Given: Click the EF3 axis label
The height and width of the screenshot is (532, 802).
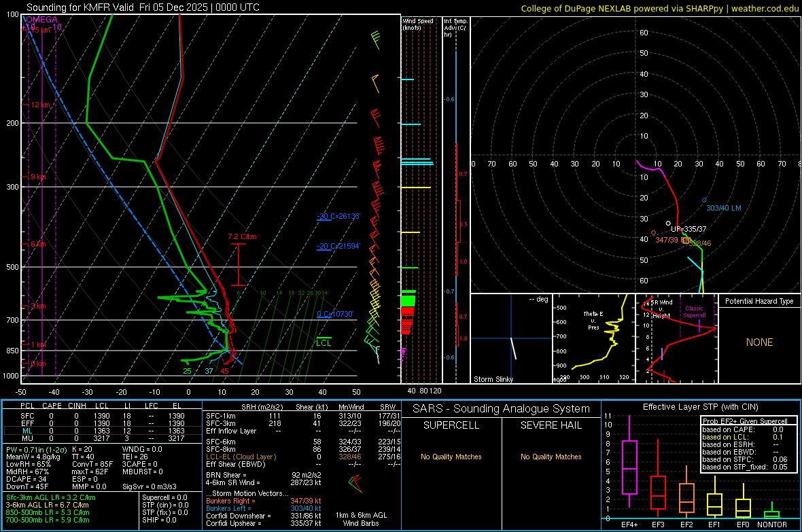Looking at the screenshot, I should click(x=659, y=525).
